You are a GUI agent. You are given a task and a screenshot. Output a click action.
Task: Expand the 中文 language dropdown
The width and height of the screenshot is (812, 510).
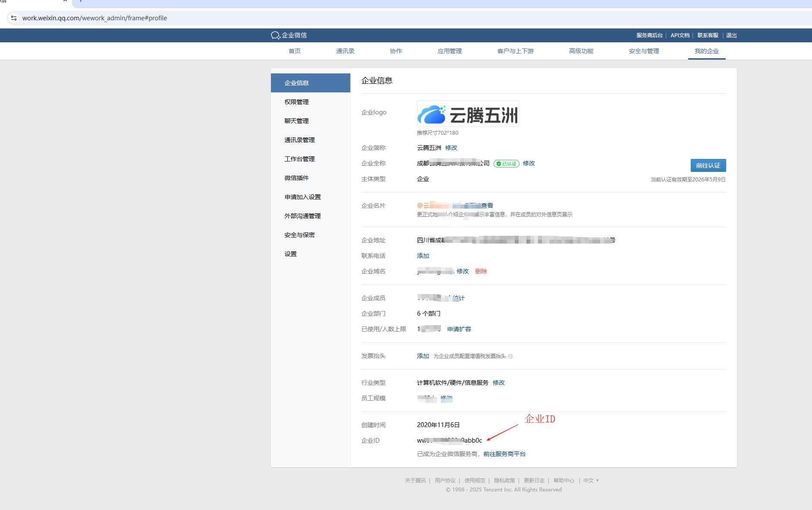pos(591,481)
